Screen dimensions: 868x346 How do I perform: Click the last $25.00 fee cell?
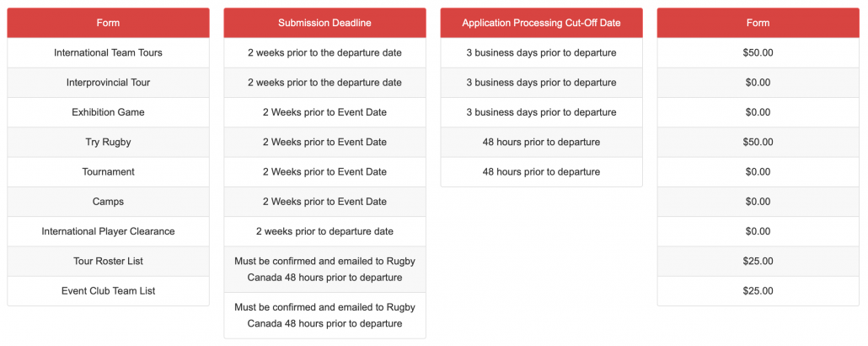pyautogui.click(x=758, y=291)
